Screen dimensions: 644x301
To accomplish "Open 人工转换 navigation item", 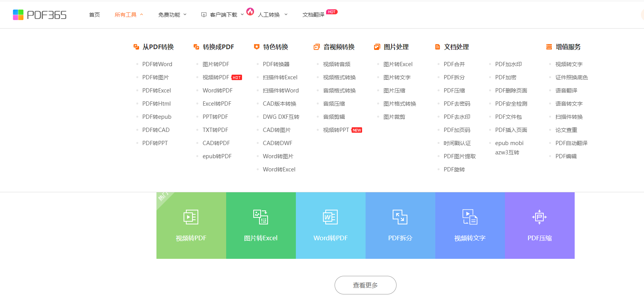I will (269, 15).
